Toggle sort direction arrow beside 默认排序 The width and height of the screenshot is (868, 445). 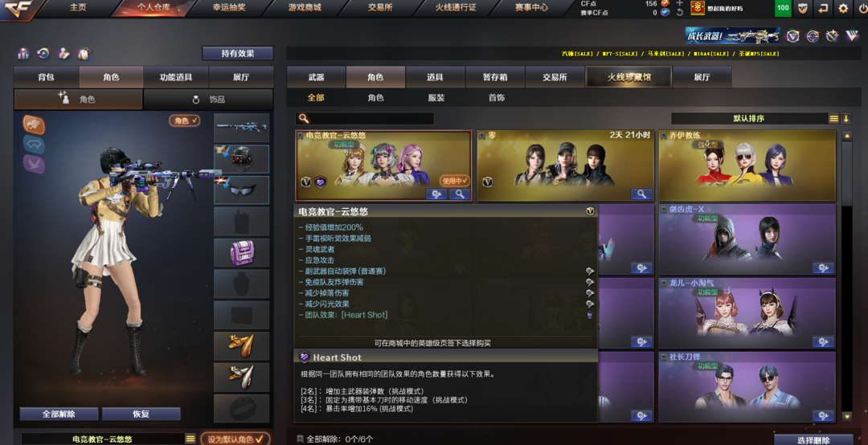point(845,118)
